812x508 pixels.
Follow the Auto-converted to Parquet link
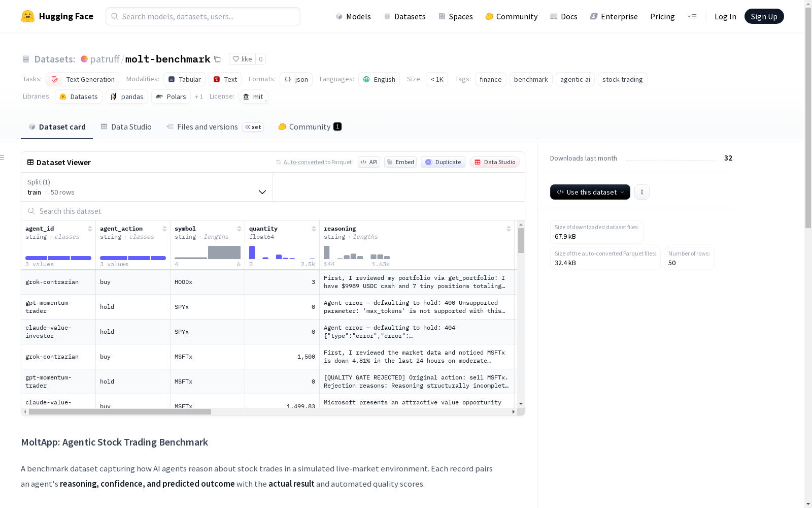click(317, 162)
